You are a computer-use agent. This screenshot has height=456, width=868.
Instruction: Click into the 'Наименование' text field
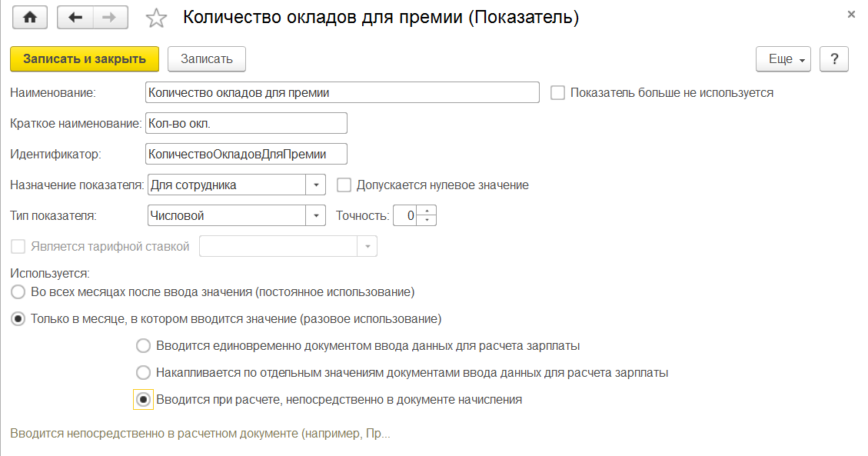(x=342, y=93)
